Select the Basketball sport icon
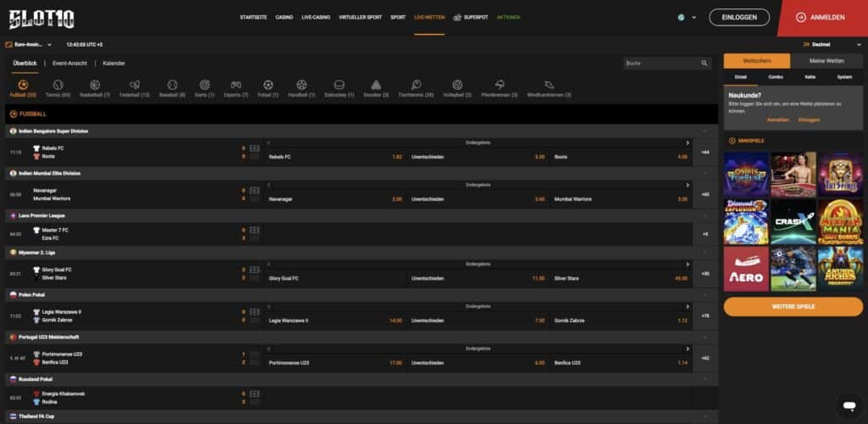This screenshot has height=424, width=868. (x=95, y=86)
